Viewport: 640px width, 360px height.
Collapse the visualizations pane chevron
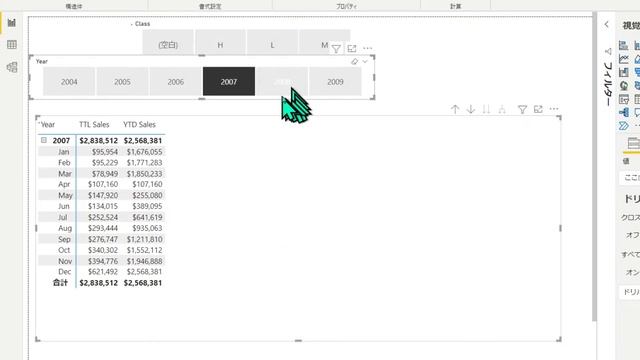pos(607,24)
